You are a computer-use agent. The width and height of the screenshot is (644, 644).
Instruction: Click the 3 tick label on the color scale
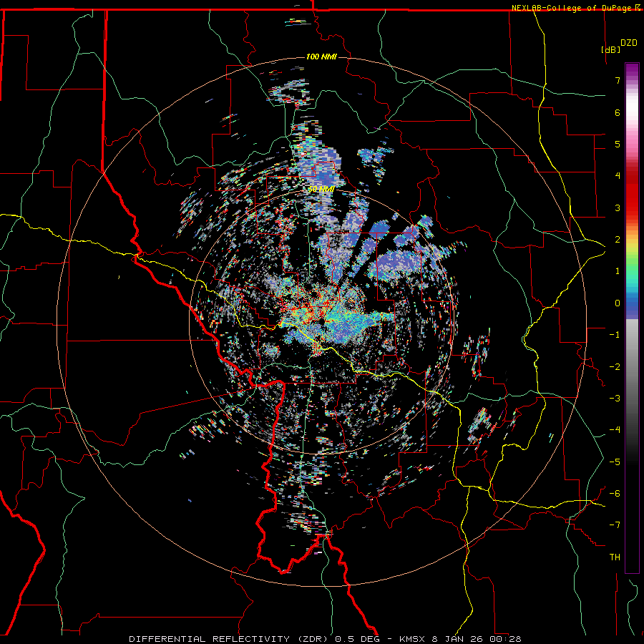tap(618, 208)
